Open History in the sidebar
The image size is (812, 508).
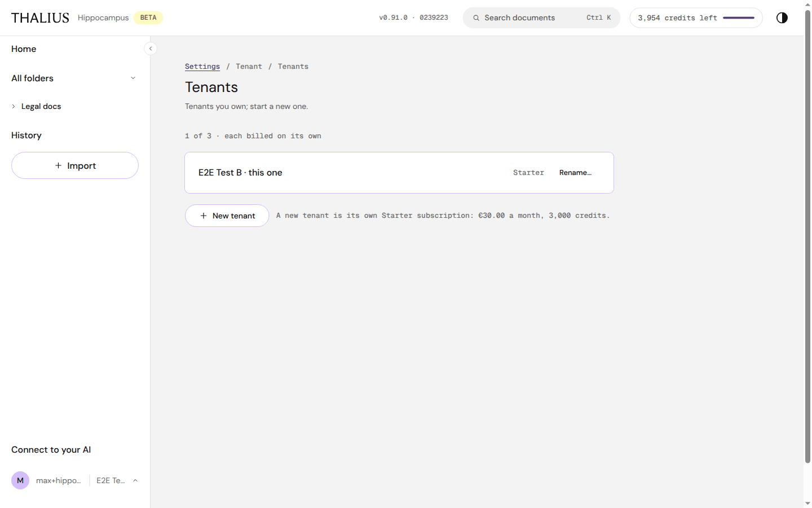click(27, 135)
